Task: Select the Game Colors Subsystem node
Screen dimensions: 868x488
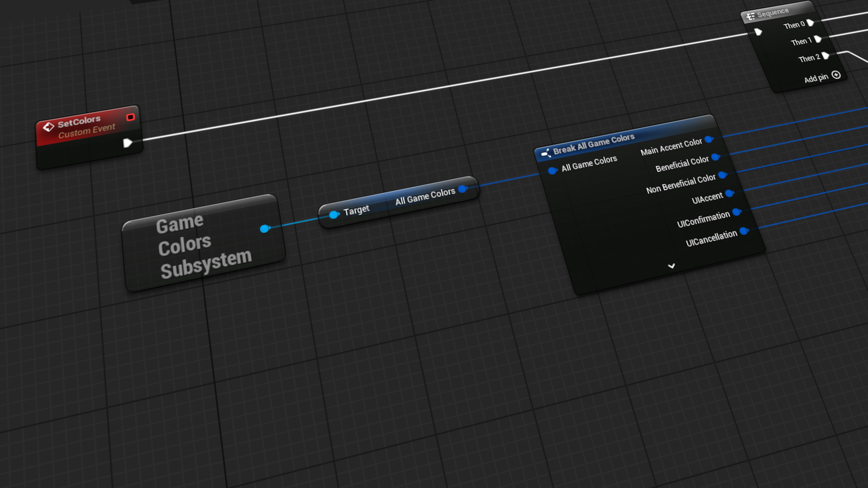Action: point(203,243)
